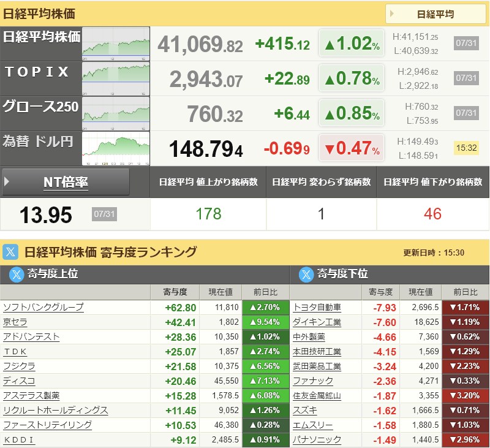This screenshot has width=490, height=448.
Task: Click ダイキン工業 price 18,625
Action: click(426, 322)
